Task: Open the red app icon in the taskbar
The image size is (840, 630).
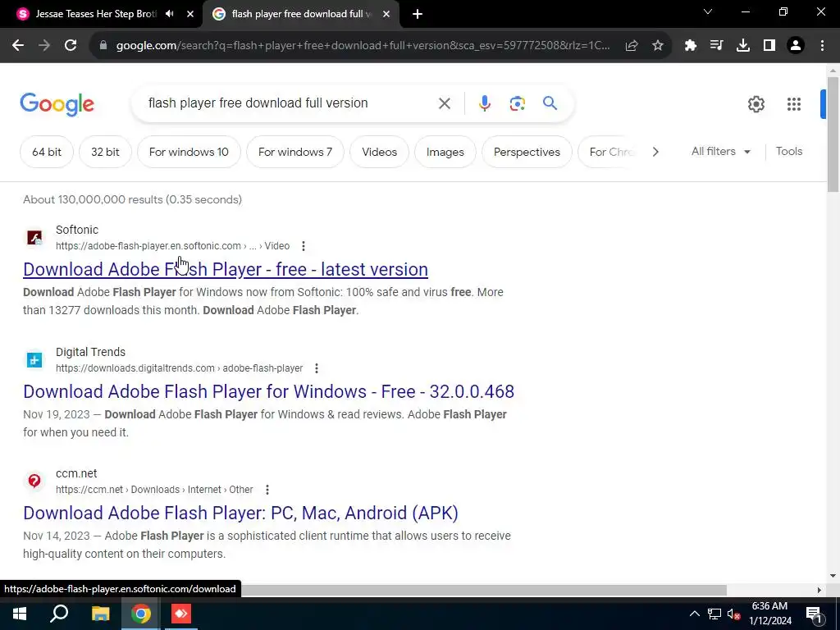Action: (181, 614)
